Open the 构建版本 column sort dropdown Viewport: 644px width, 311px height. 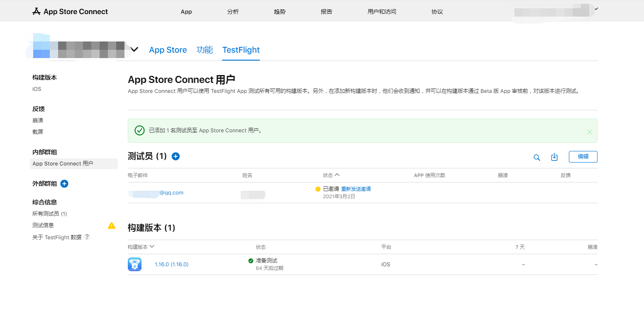[x=152, y=246]
